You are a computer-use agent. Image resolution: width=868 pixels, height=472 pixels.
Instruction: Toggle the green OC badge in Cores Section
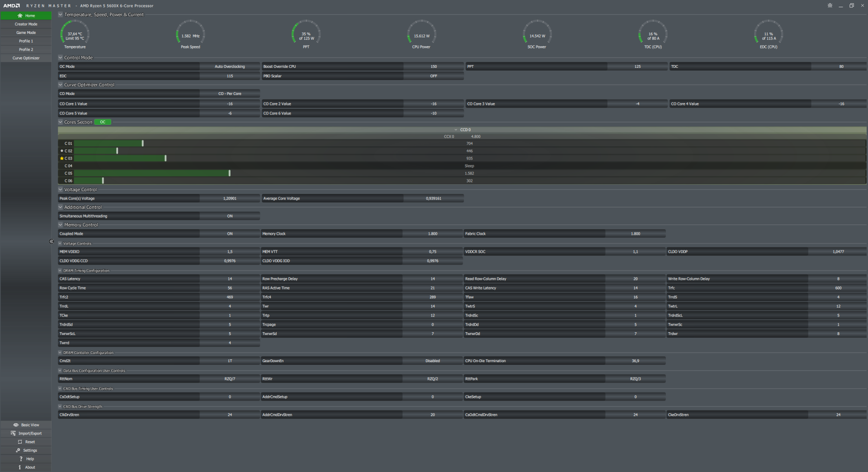pyautogui.click(x=103, y=122)
